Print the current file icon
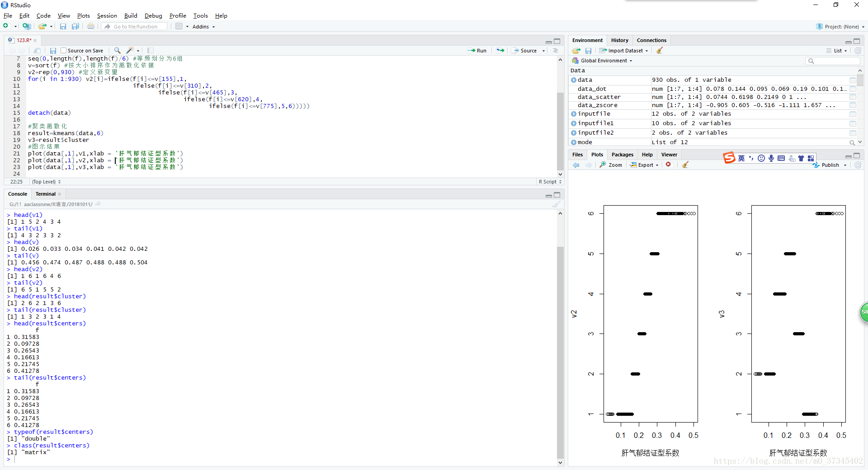Image resolution: width=868 pixels, height=470 pixels. pos(91,26)
